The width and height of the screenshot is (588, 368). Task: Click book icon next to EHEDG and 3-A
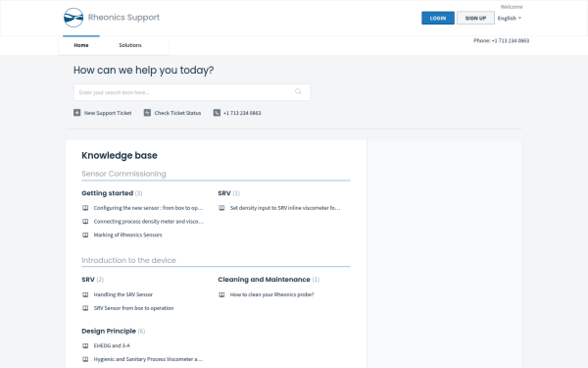pos(85,345)
